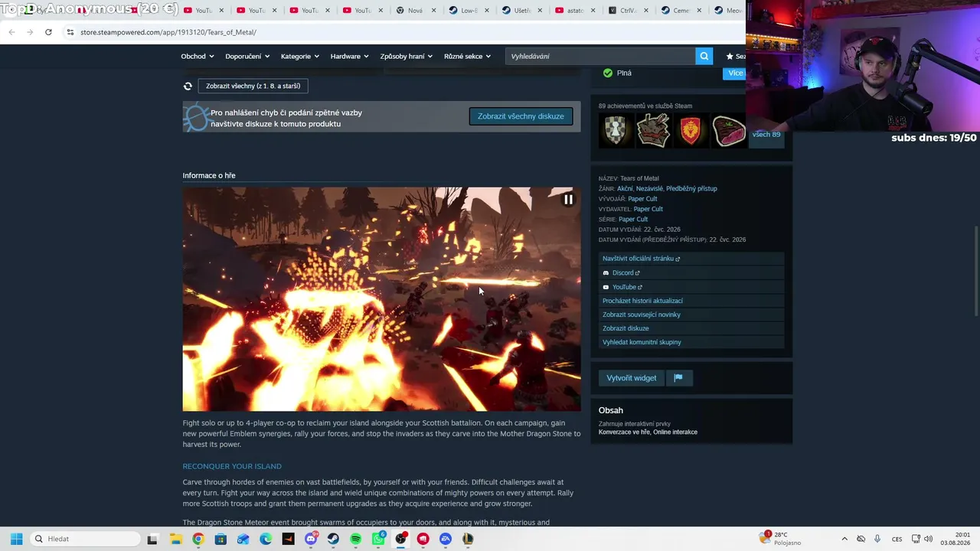Click the magnifier search button in Steam
The height and width of the screenshot is (551, 980).
click(x=704, y=56)
